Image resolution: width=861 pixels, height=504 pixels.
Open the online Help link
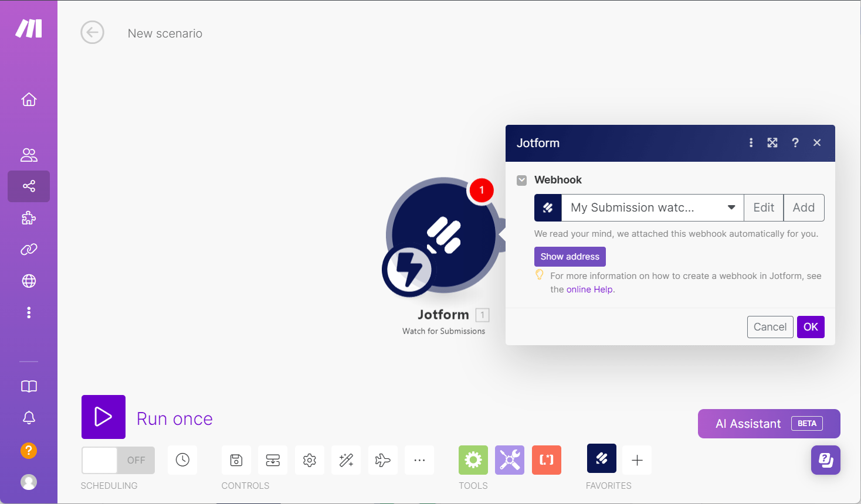589,290
